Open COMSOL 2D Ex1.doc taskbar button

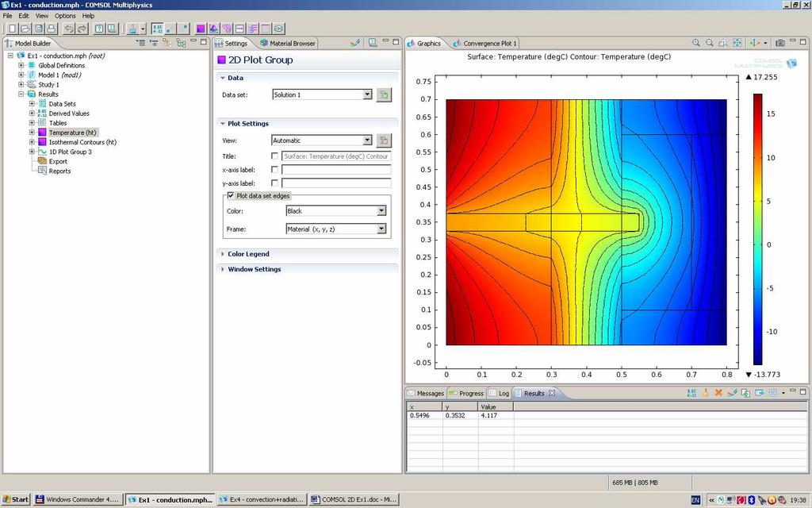coord(354,500)
